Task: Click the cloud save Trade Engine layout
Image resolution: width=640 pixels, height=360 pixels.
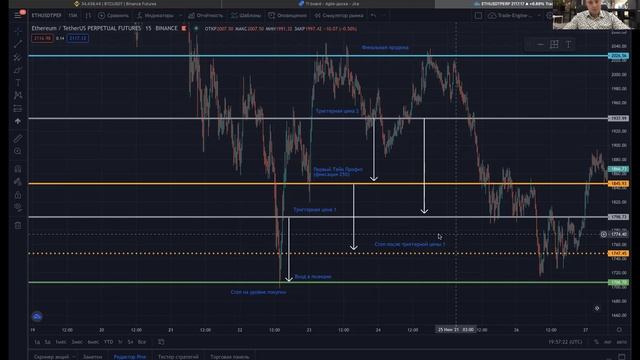Action: coord(510,16)
